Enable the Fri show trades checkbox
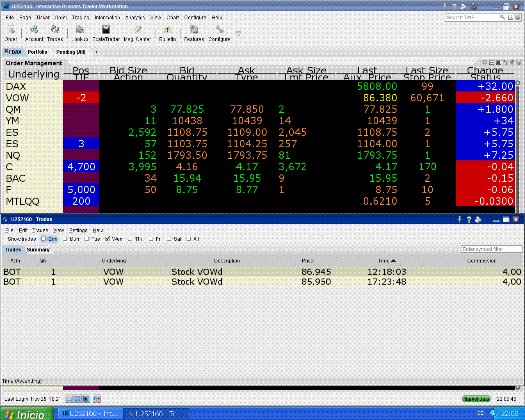This screenshot has height=420, width=525. tap(151, 239)
